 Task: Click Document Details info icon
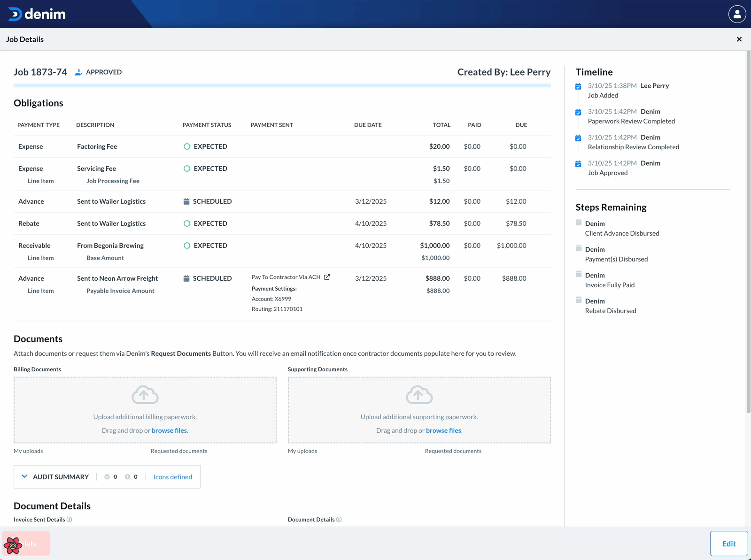coord(339,520)
